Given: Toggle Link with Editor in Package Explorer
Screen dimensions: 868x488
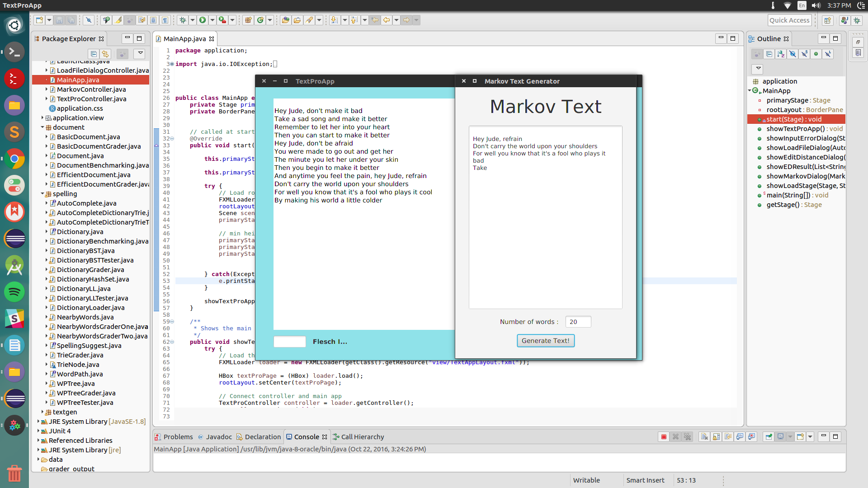Looking at the screenshot, I should pos(105,54).
